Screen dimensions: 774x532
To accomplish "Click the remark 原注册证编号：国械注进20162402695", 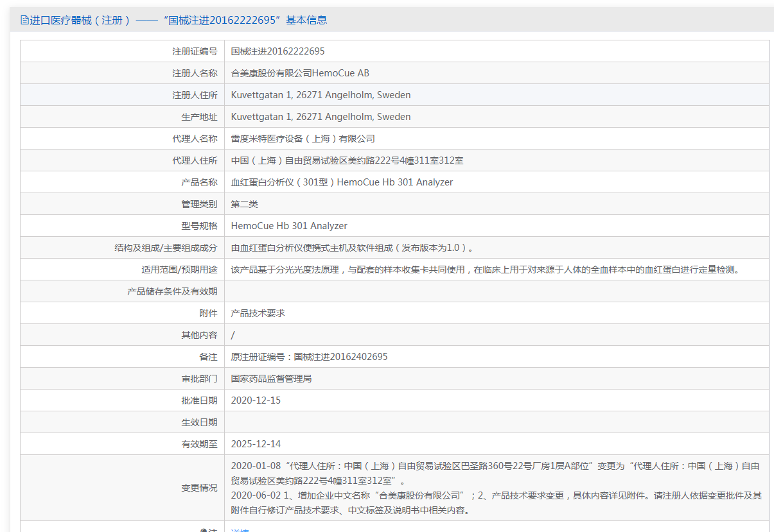I will coord(310,357).
